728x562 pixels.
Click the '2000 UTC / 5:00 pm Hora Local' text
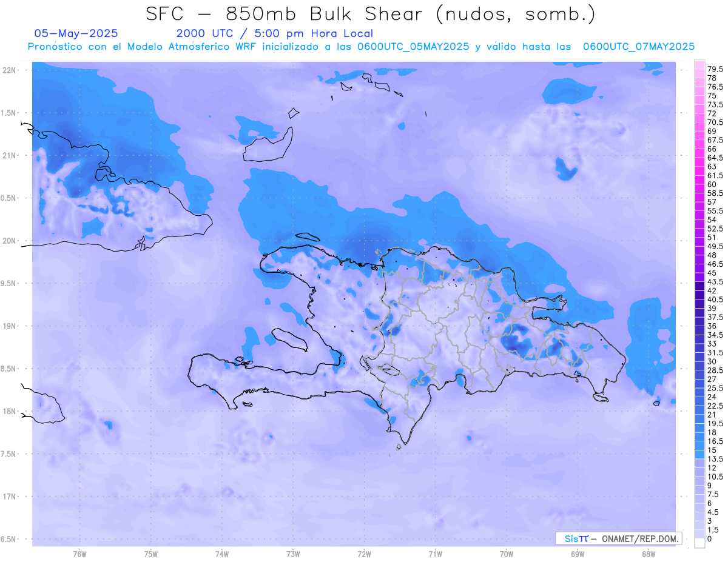[x=274, y=34]
